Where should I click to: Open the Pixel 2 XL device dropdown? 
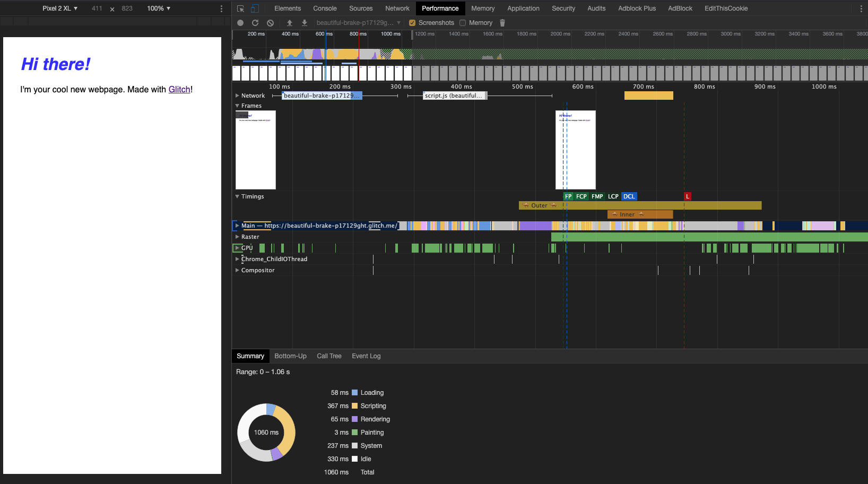[60, 8]
